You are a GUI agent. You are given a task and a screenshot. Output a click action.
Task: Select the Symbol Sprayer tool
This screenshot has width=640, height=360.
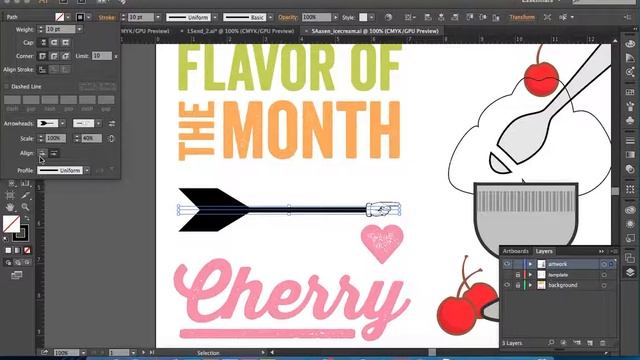coord(10,184)
